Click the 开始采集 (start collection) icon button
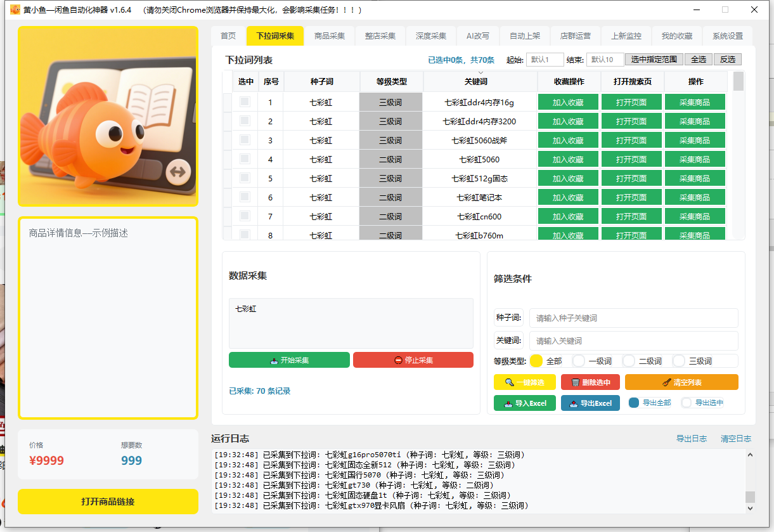 coord(276,360)
